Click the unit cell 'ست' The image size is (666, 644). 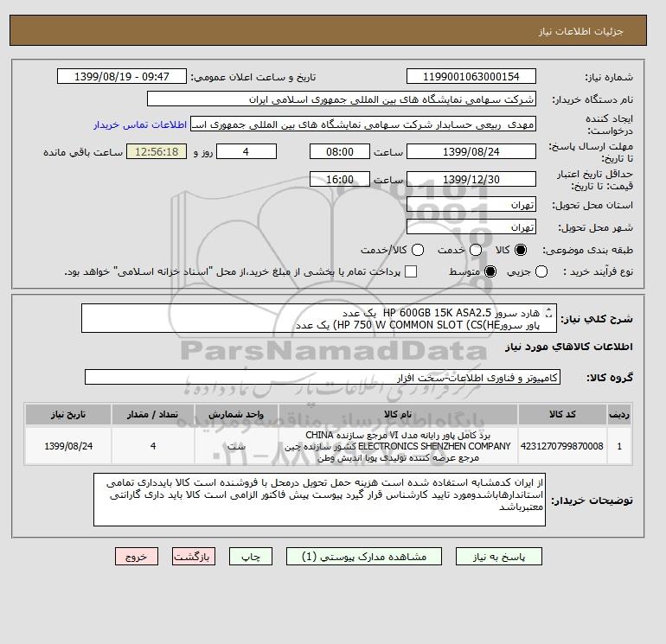coord(236,446)
